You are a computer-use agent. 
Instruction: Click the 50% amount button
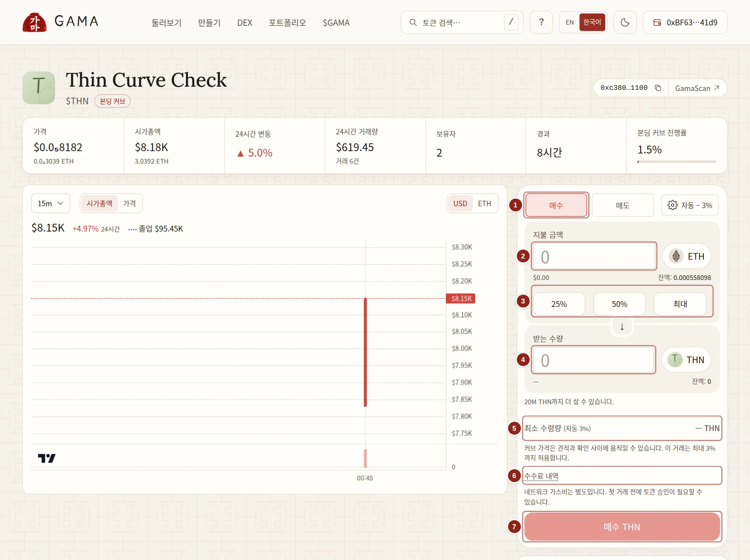[620, 304]
